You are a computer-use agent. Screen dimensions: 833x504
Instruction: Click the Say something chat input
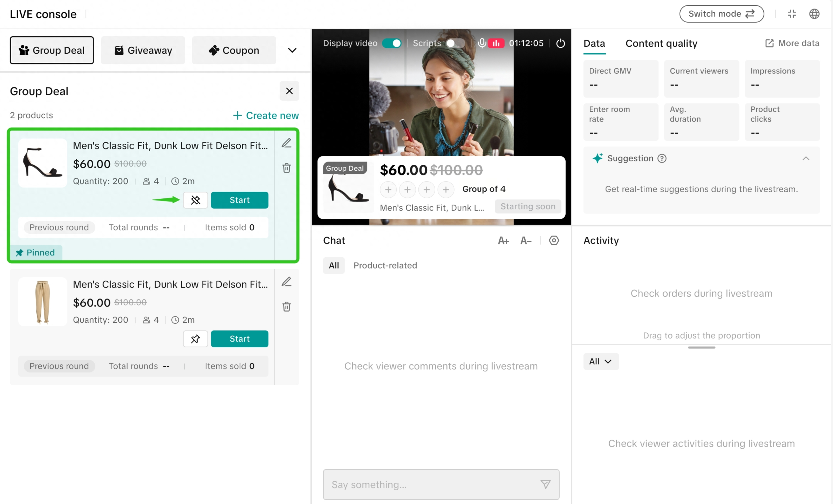pos(441,484)
